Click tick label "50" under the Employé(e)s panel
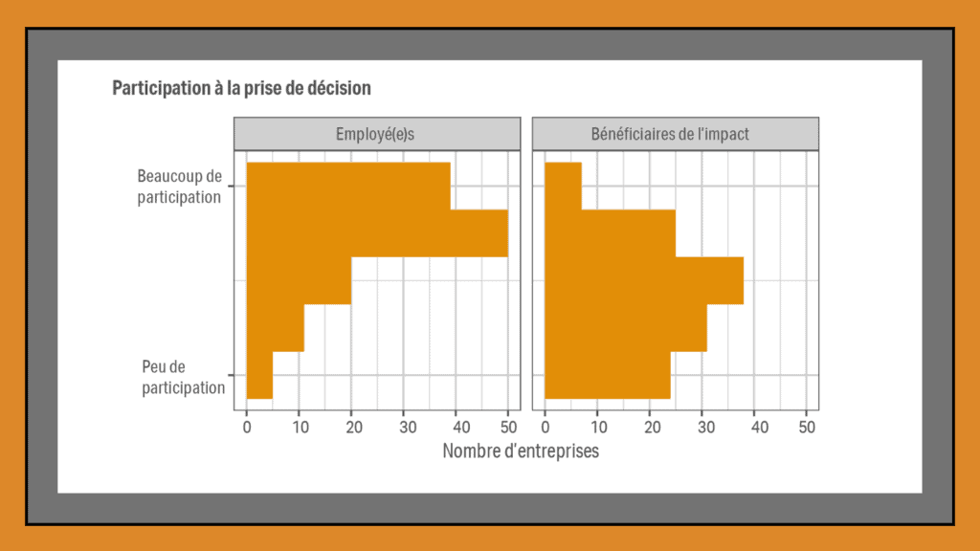The image size is (980, 551). pyautogui.click(x=508, y=427)
